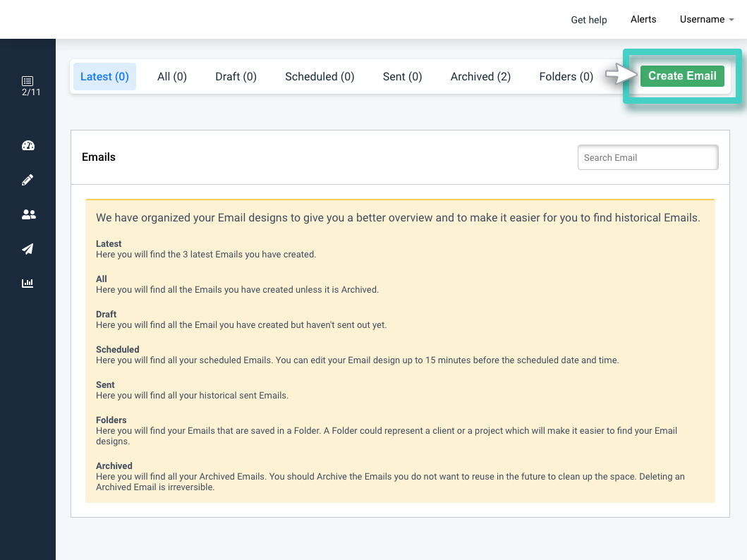Click text 'Here you will find all your historical sent Emails.'
747x560 pixels.
coord(192,395)
